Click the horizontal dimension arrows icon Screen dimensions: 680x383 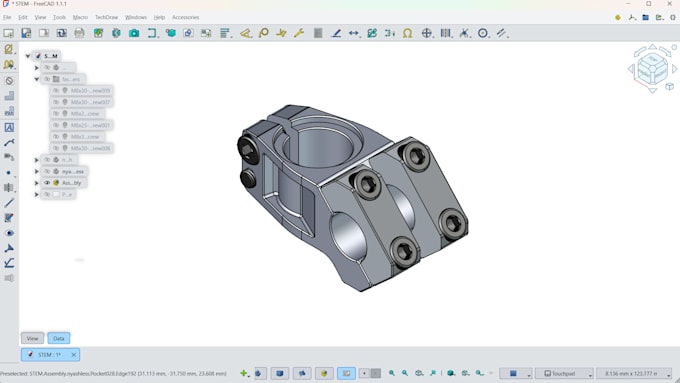point(354,33)
